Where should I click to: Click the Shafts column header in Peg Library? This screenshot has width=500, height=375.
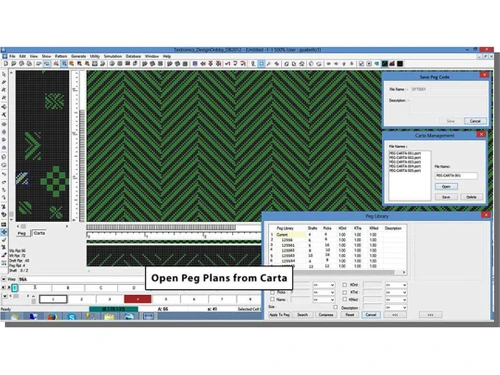tap(312, 228)
